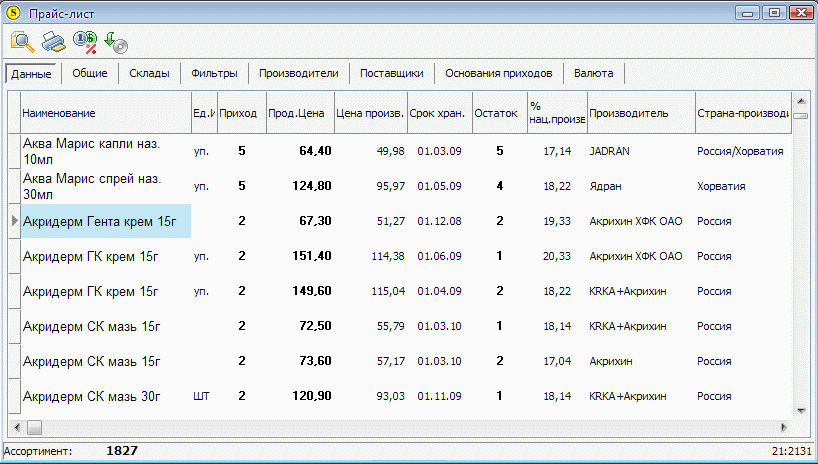Image resolution: width=818 pixels, height=464 pixels.
Task: Click the ШТ unit cell
Action: tap(201, 397)
